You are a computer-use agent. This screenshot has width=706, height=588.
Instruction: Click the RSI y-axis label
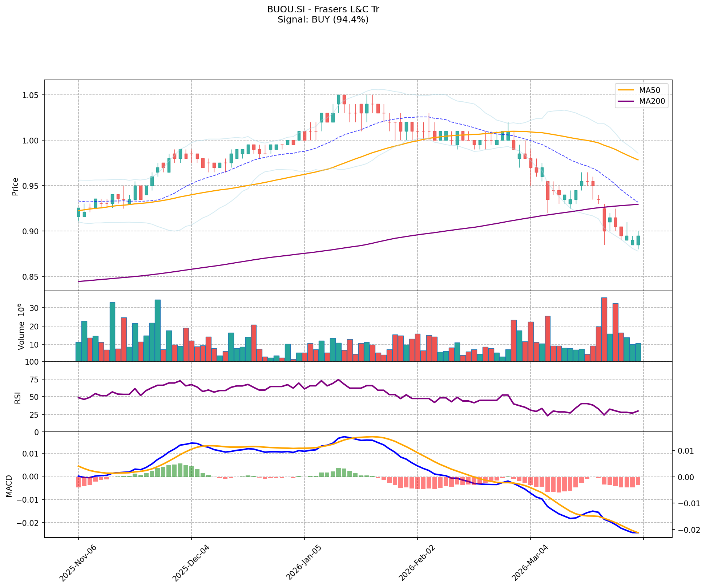(x=17, y=398)
